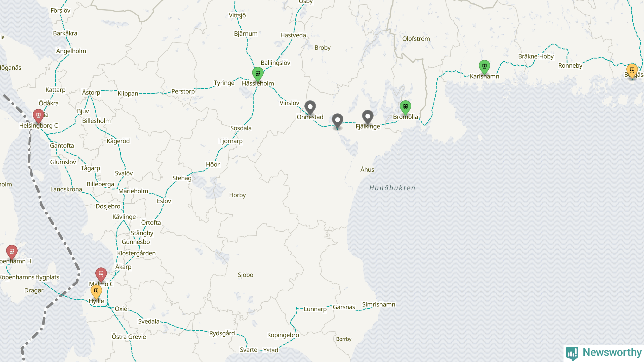This screenshot has width=644, height=362.
Task: Click the Olofström place label
Action: click(x=416, y=39)
